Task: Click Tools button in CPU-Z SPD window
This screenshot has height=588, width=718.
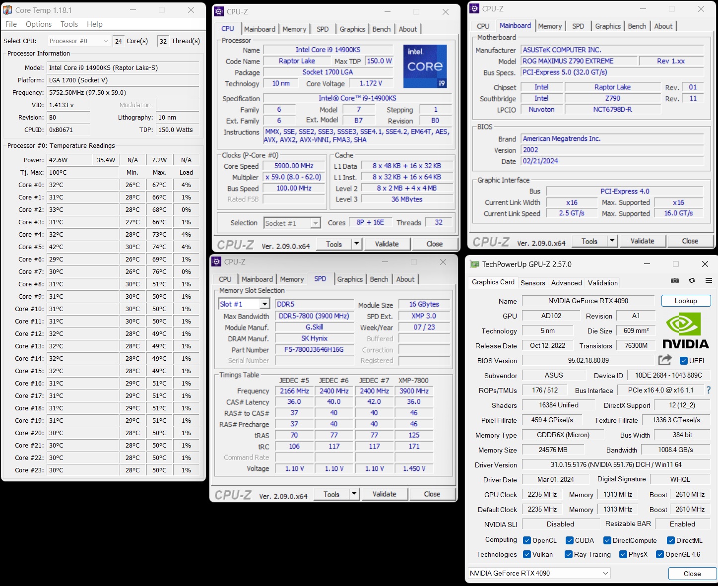Action: click(331, 494)
